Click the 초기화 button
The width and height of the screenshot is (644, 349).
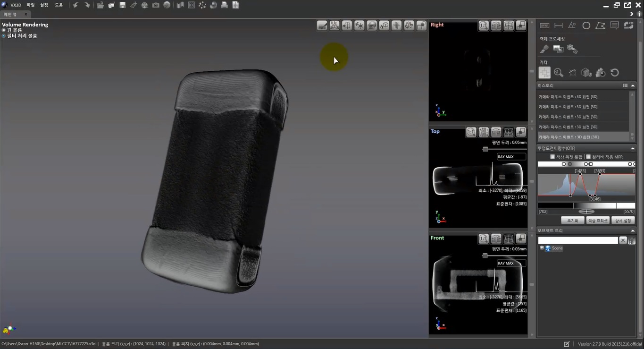573,221
